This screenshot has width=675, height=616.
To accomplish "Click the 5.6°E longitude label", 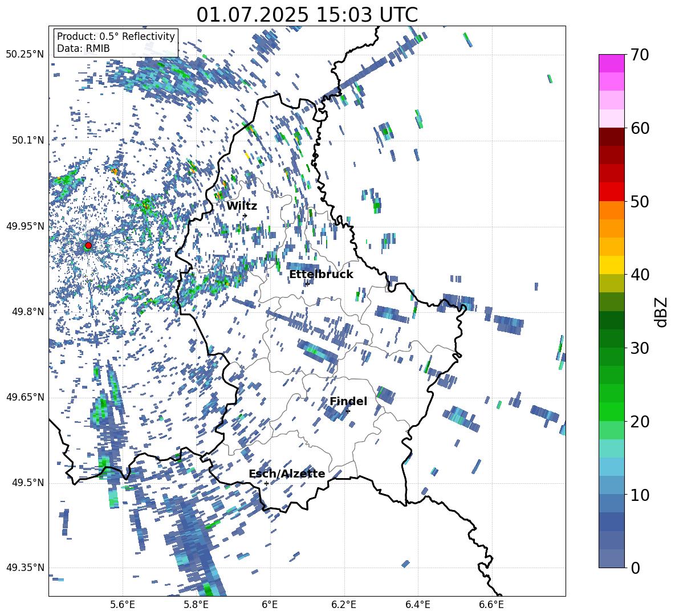I will point(123,605).
